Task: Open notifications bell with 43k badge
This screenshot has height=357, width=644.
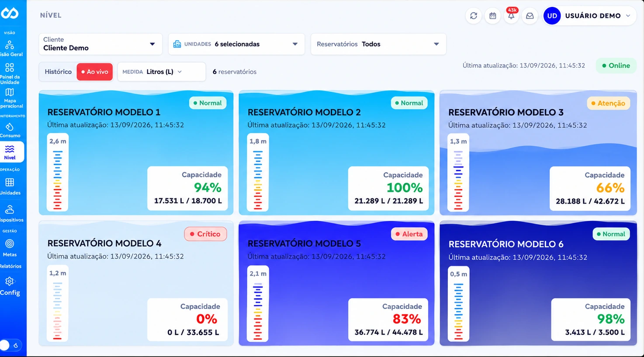Action: [511, 16]
